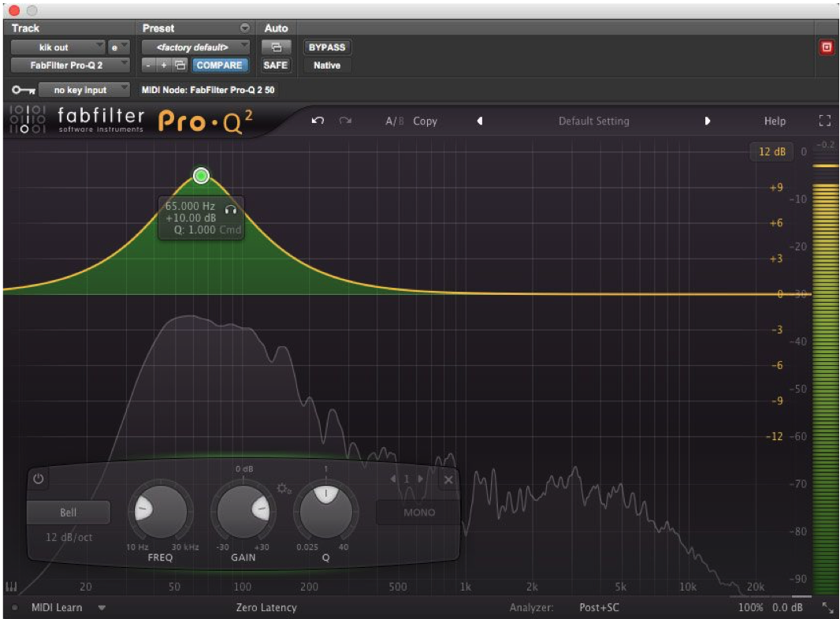Screen dimensions: 840x619
Task: Toggle the COMPARE button
Action: pos(219,65)
